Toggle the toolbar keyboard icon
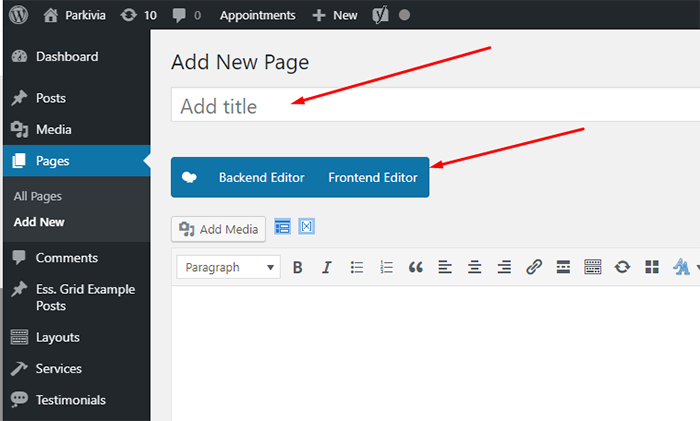 [x=593, y=267]
